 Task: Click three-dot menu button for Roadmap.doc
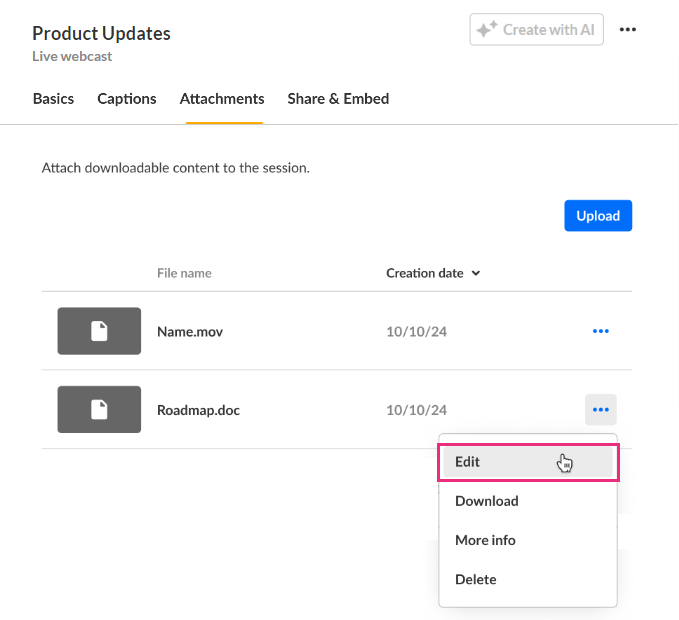601,410
